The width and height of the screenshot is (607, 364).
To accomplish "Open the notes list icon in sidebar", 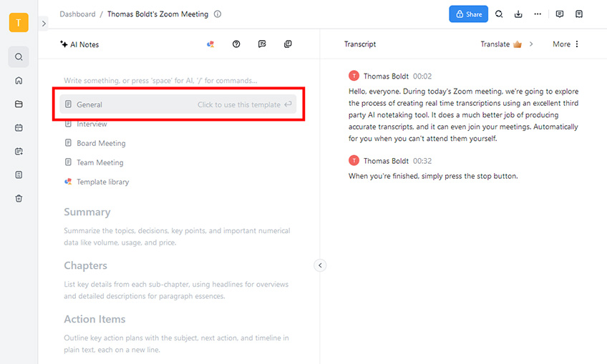I will coord(19,174).
